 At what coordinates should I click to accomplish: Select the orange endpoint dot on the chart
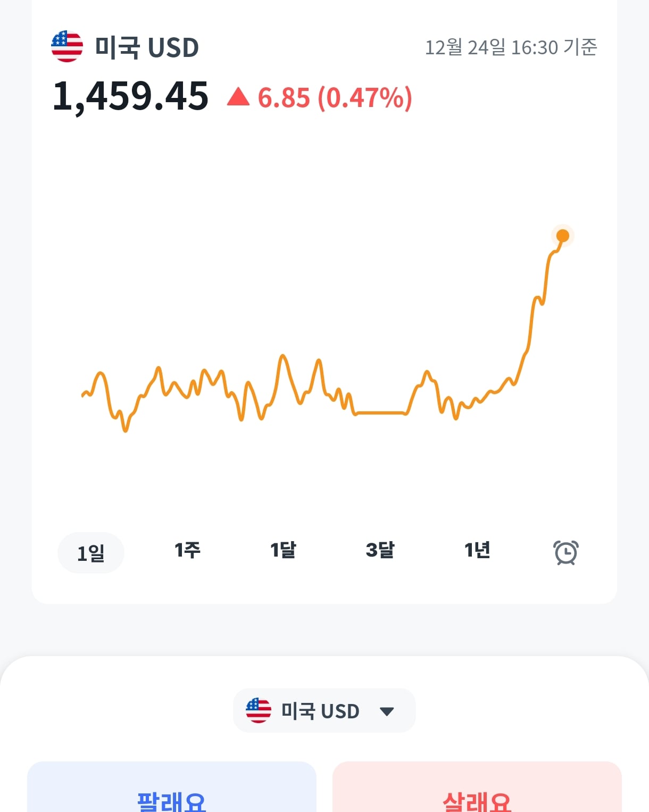point(562,236)
